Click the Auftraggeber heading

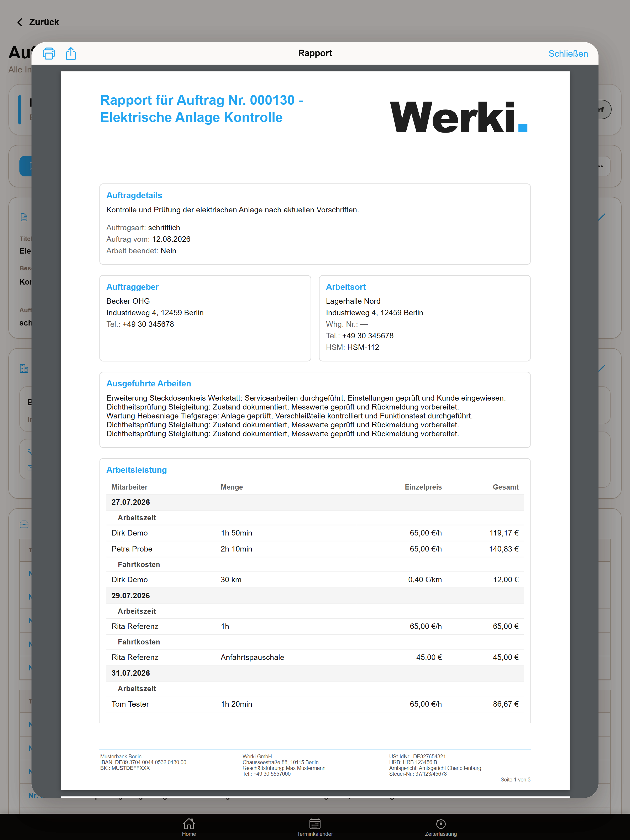click(x=132, y=287)
